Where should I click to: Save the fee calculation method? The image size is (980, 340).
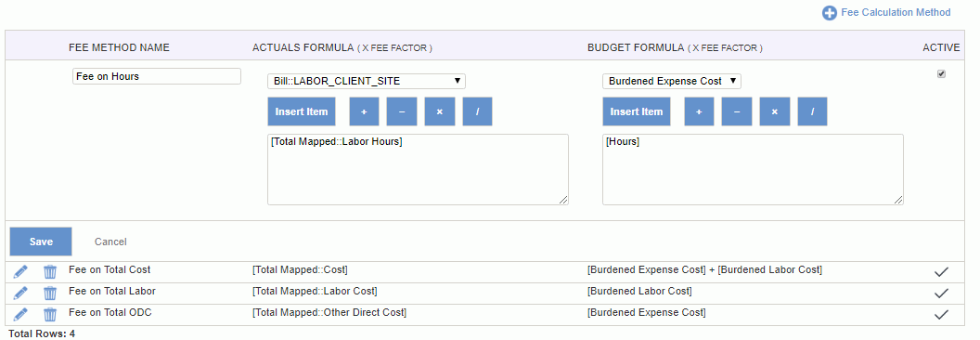coord(41,242)
